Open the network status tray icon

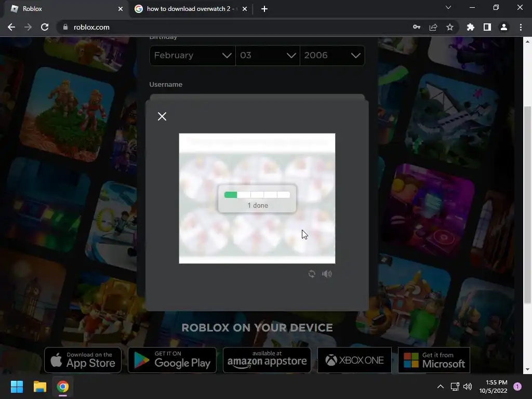(455, 387)
